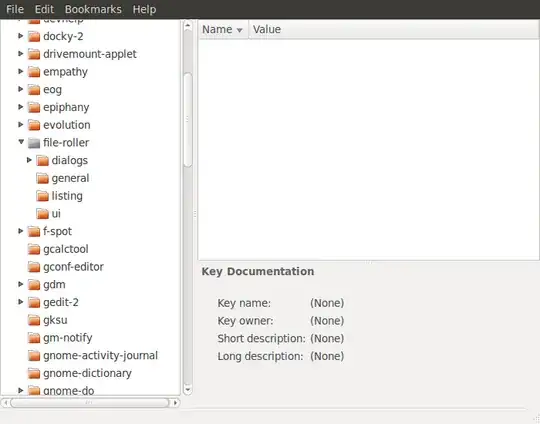This screenshot has width=540, height=424.
Task: Click the Long description (None) value
Action: point(327,356)
